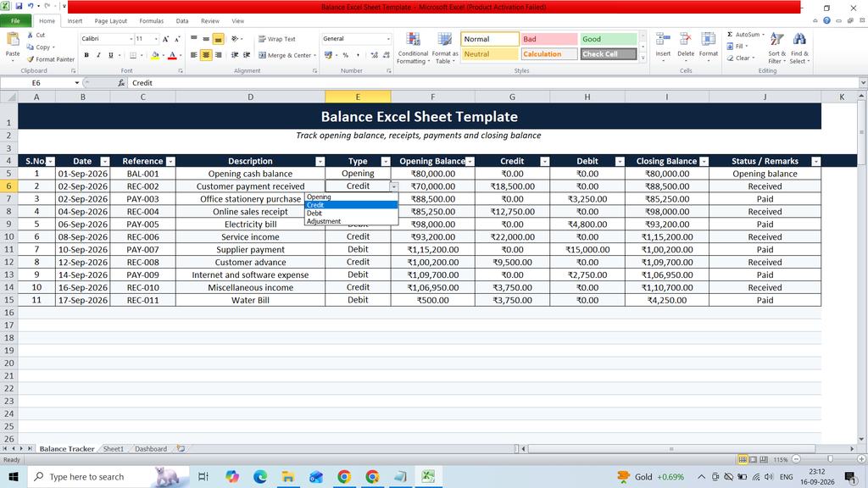The width and height of the screenshot is (868, 488).
Task: Open Sort & Filter options
Action: (x=776, y=48)
